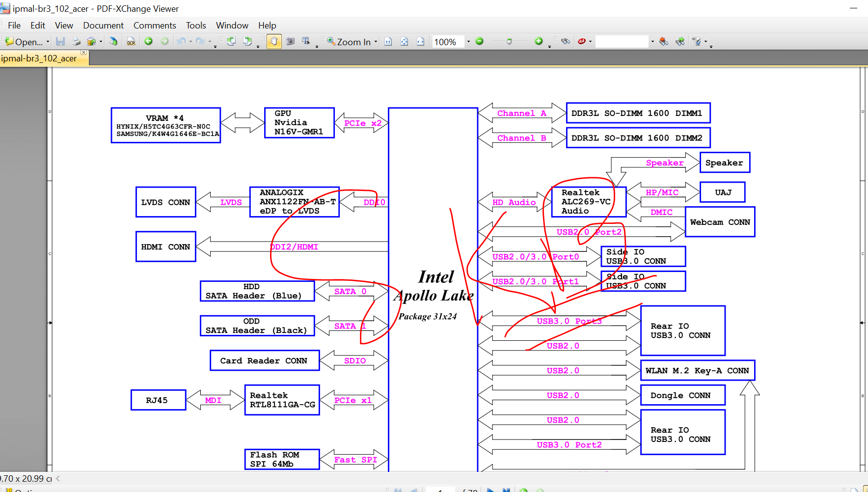This screenshot has height=492, width=868.
Task: Click the search options filter icon
Action: (x=697, y=42)
